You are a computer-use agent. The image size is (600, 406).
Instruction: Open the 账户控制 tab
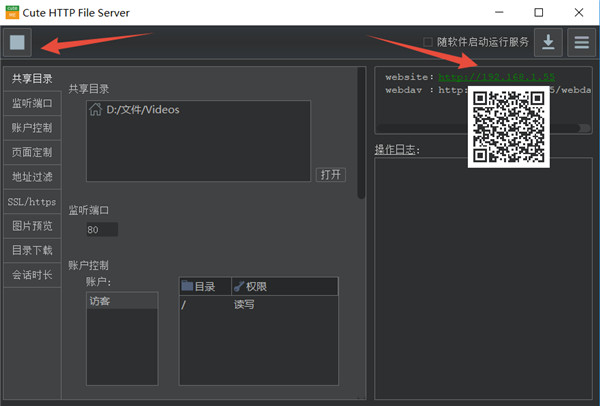coord(31,128)
